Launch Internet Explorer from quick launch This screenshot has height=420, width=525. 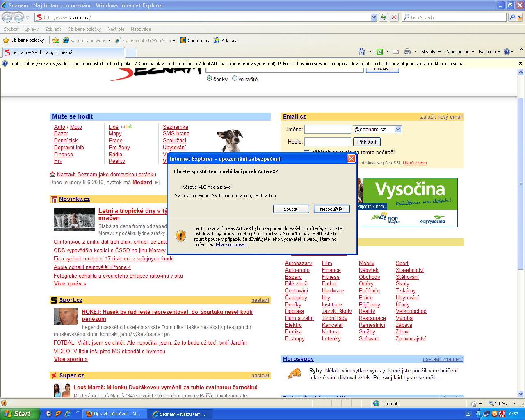(x=68, y=414)
